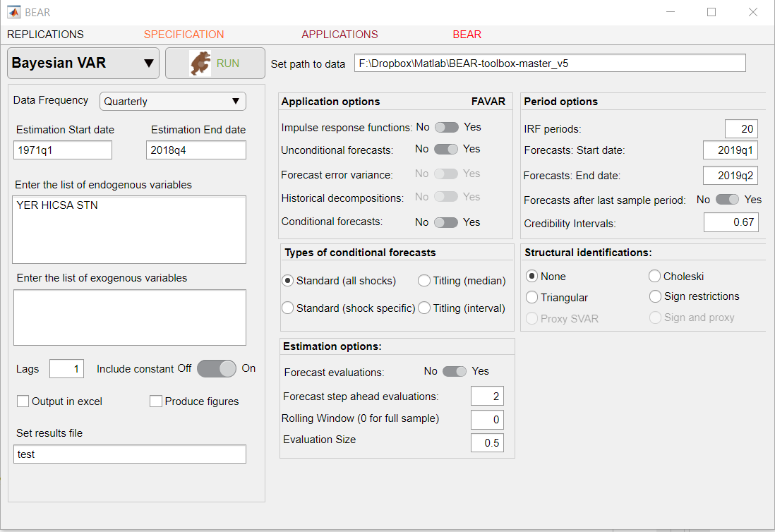Enable Produce figures checkbox
The image size is (775, 532).
pyautogui.click(x=156, y=401)
